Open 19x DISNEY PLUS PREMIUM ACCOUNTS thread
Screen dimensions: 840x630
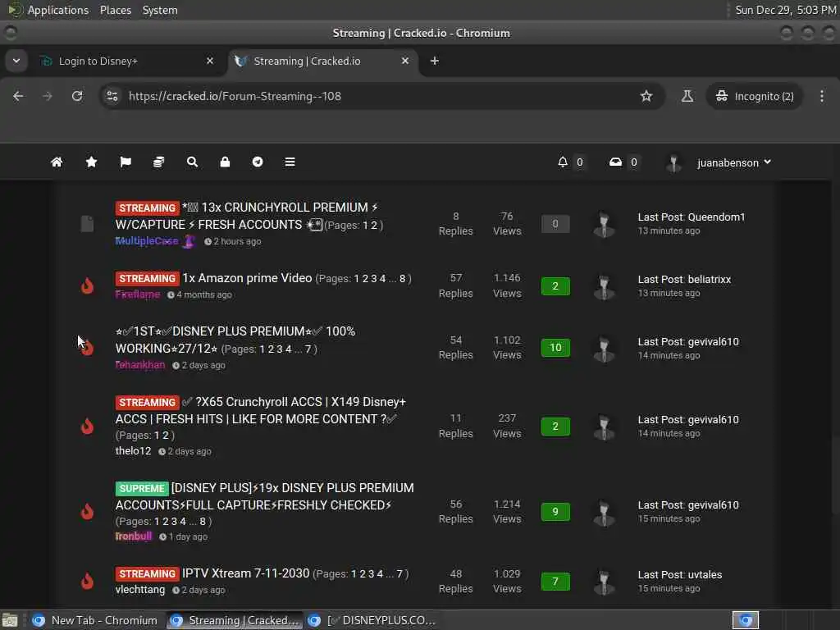click(x=265, y=496)
